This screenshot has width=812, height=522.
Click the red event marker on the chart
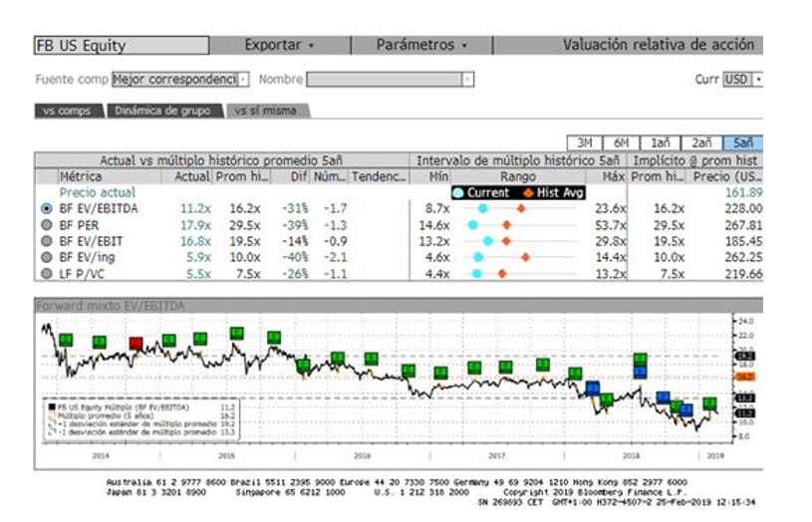point(136,344)
